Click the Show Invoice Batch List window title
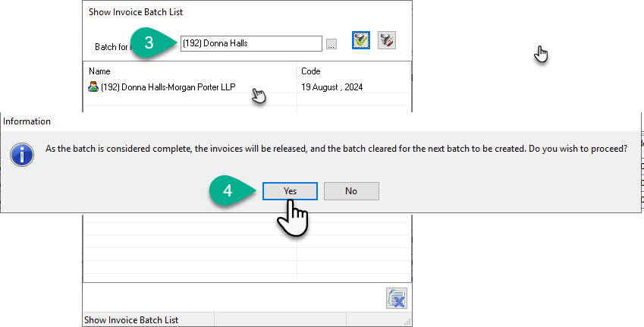 (136, 12)
